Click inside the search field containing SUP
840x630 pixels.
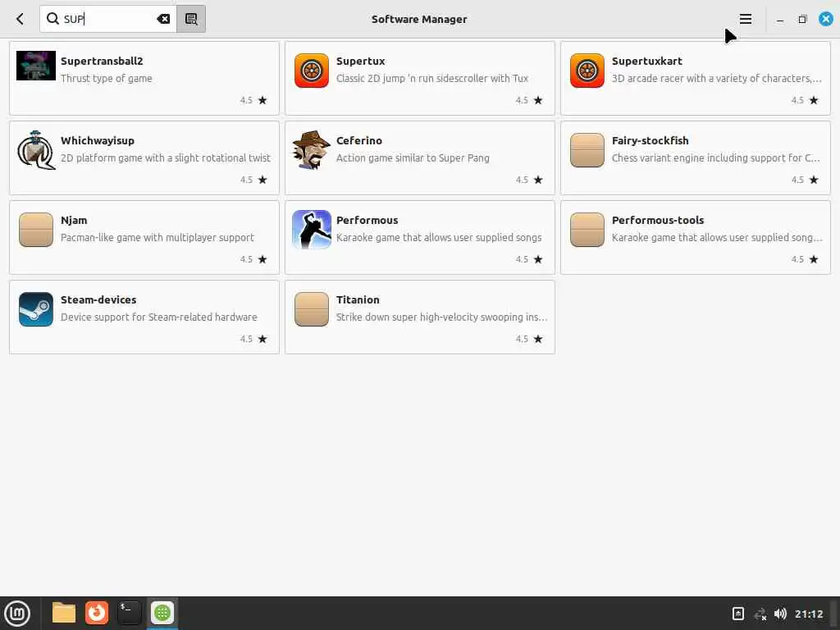point(108,20)
